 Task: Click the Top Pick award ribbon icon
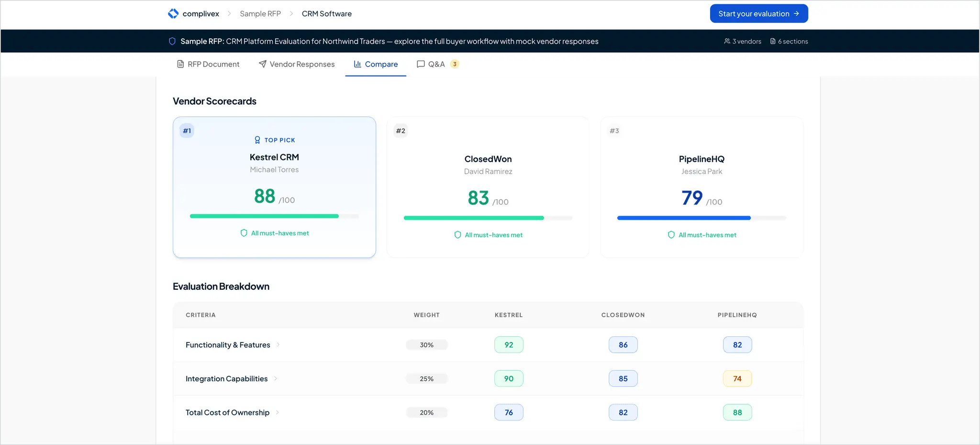click(257, 140)
